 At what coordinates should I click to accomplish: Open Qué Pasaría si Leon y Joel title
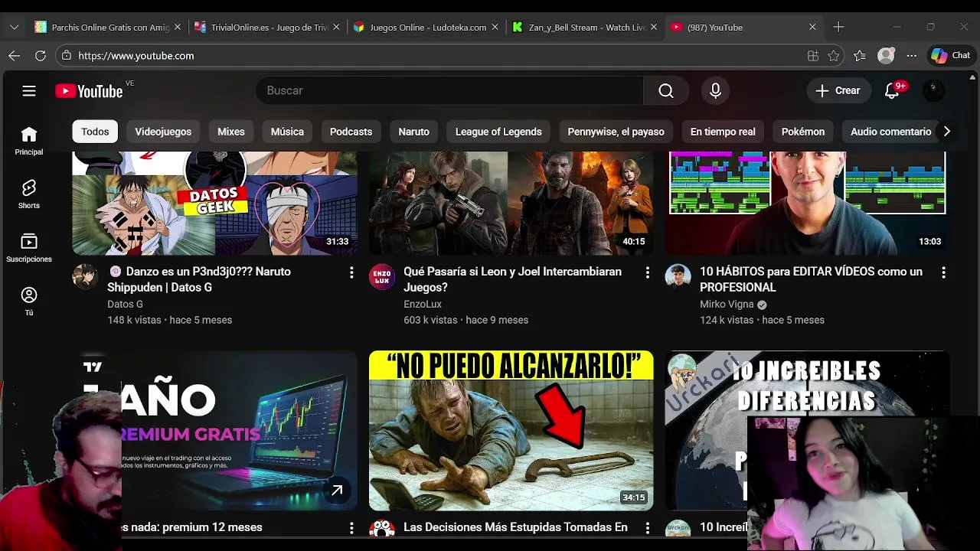click(x=512, y=279)
